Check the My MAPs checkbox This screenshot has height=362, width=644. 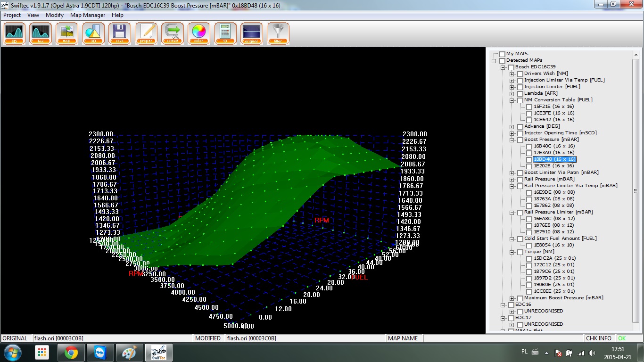point(502,54)
